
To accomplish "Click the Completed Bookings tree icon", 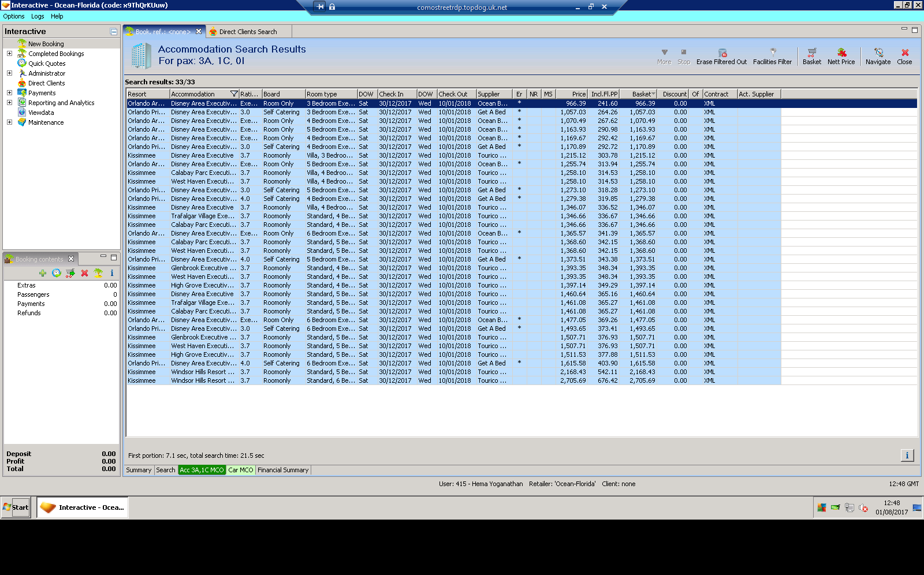I will pyautogui.click(x=22, y=53).
